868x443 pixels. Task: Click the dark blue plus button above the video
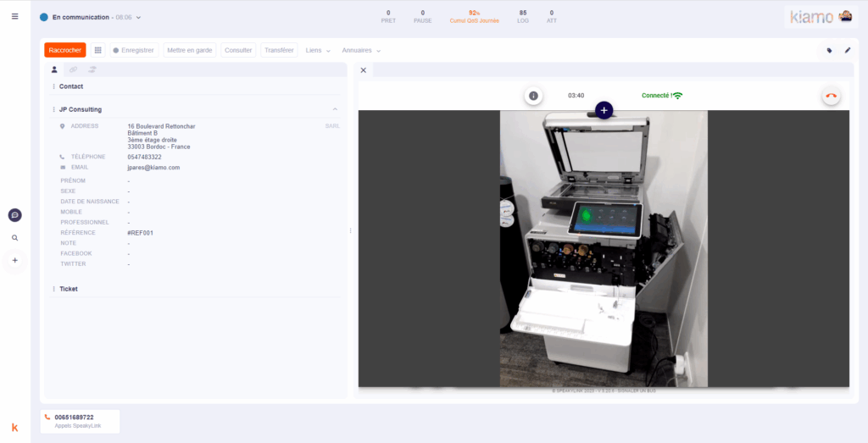coord(604,110)
